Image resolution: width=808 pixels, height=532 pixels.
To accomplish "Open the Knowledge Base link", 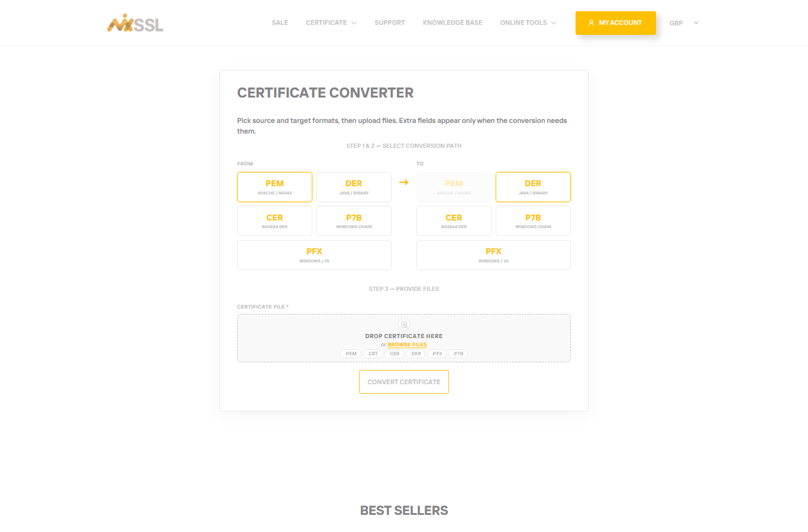I will tap(453, 22).
